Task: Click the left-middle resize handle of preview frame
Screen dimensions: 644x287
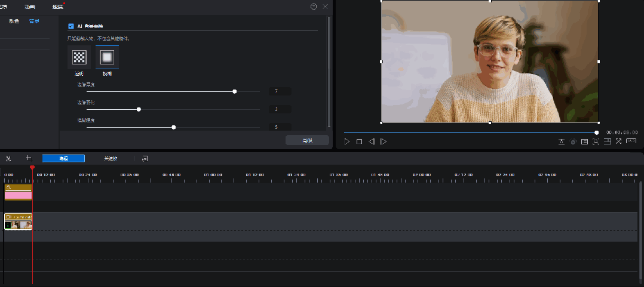Action: click(382, 61)
